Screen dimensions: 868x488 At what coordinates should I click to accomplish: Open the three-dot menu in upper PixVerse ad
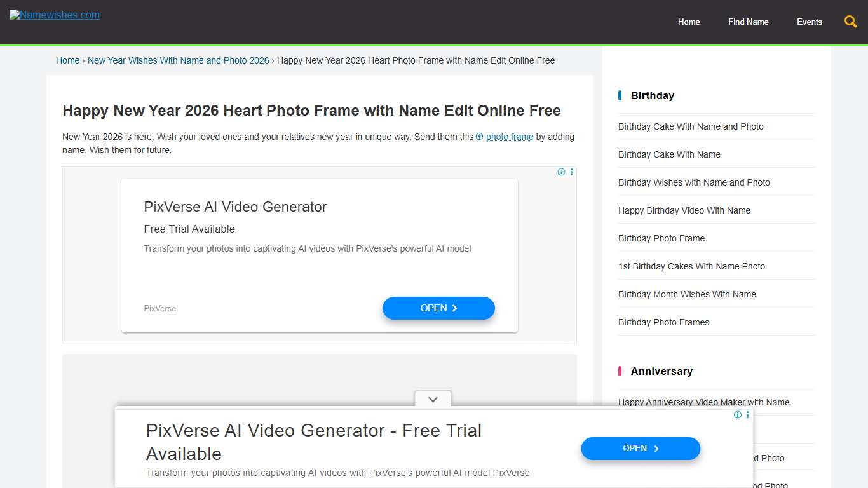571,172
